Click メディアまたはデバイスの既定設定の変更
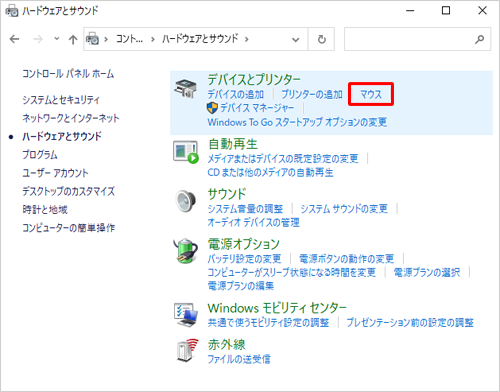Image resolution: width=500 pixels, height=392 pixels. (x=283, y=159)
